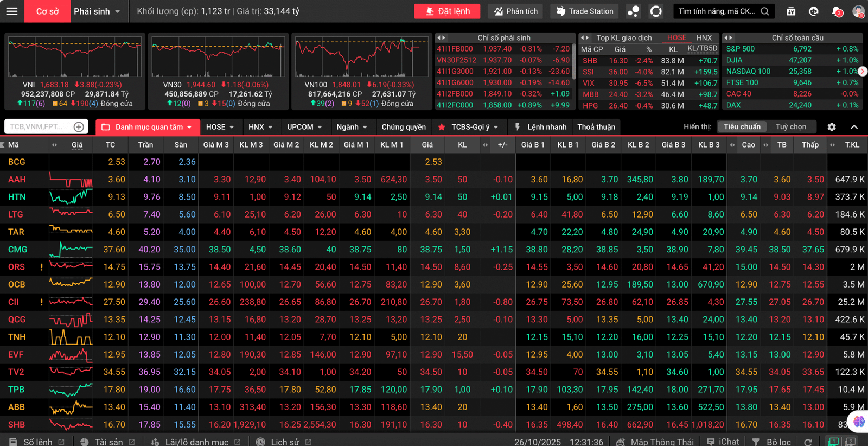Open the HOSE exchange dropdown
The height and width of the screenshot is (446, 868).
pos(220,127)
